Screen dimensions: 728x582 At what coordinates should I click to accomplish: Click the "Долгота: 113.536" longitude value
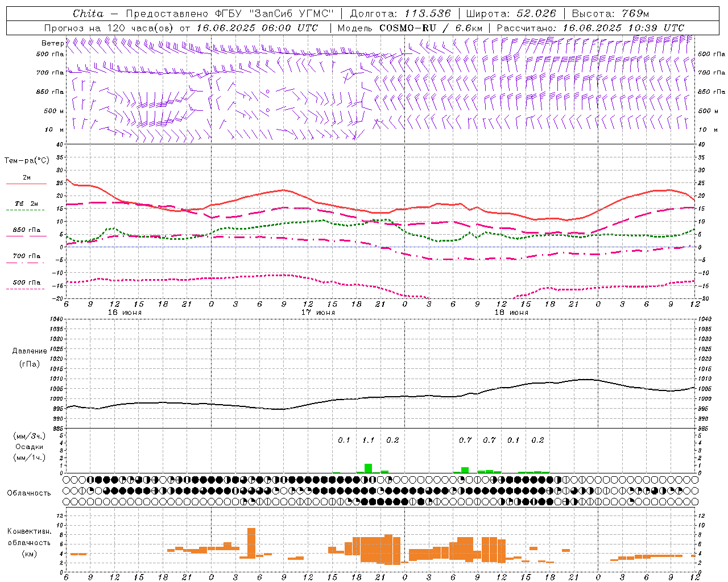click(400, 14)
